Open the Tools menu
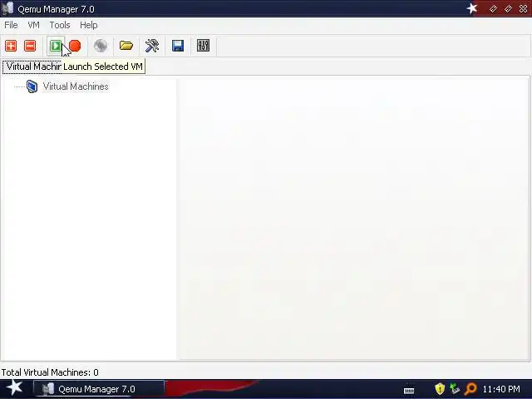This screenshot has height=399, width=532. tap(60, 25)
